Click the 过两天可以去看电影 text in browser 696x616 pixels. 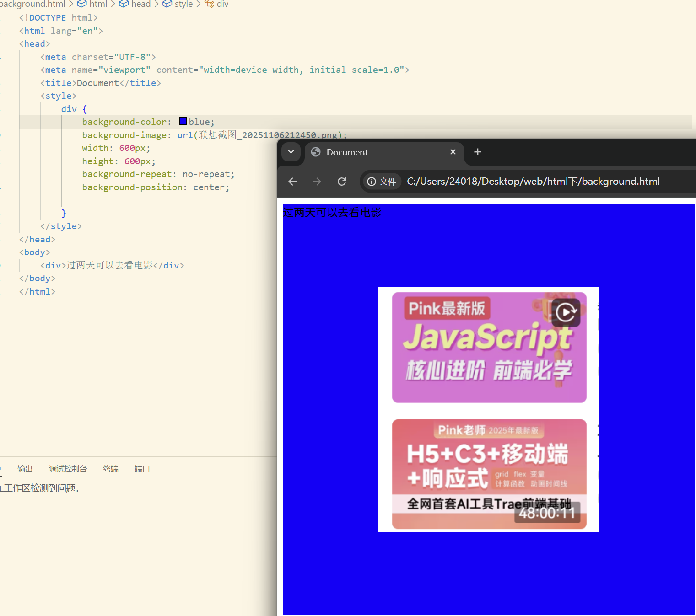(x=332, y=212)
